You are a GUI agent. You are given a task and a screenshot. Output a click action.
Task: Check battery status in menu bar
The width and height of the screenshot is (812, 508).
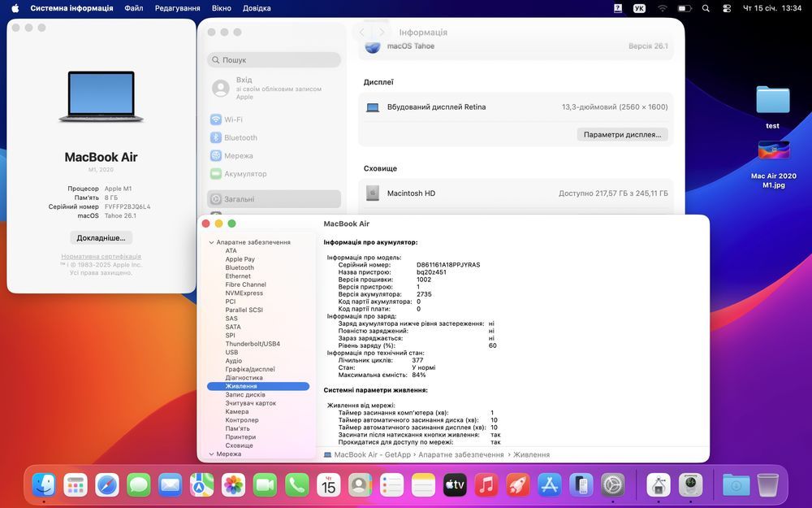pos(685,8)
